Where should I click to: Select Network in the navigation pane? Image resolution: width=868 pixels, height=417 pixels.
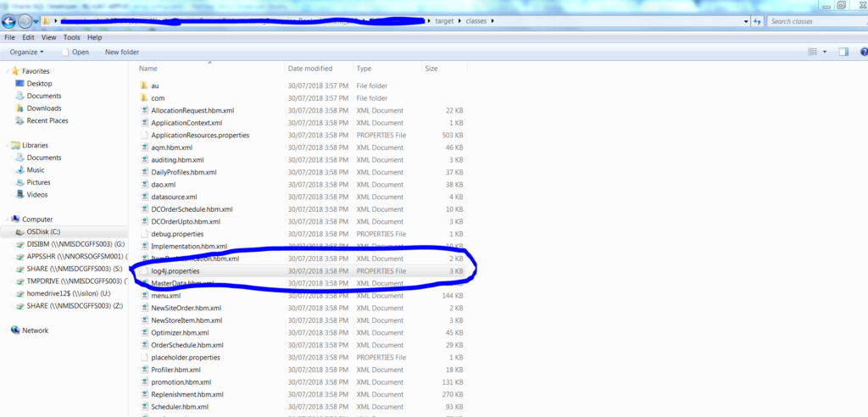point(35,331)
